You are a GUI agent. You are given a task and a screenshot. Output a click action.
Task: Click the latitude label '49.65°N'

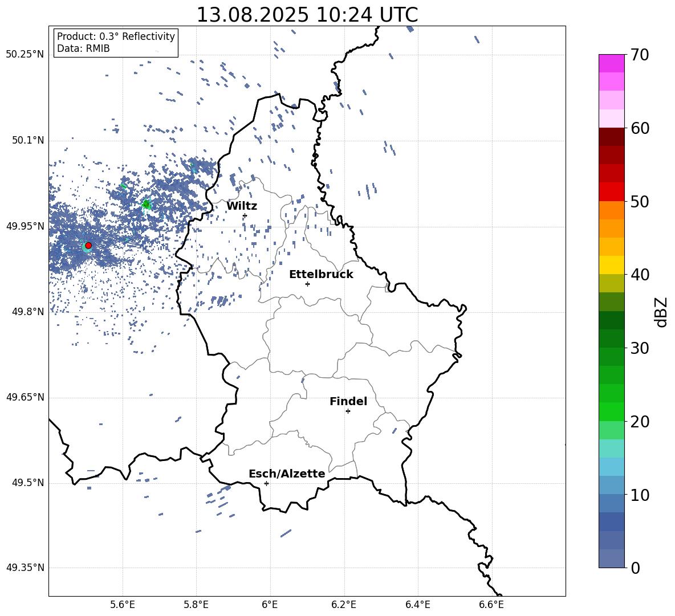pos(25,397)
